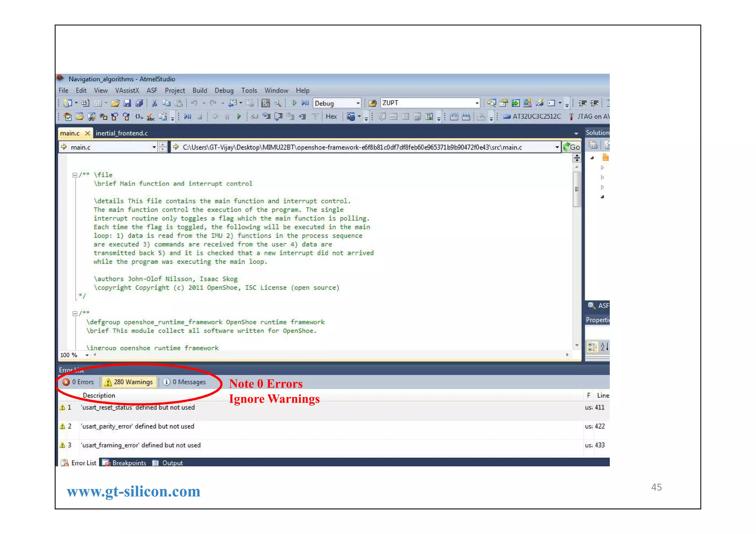Click Start Debugging and Break icon

305,103
